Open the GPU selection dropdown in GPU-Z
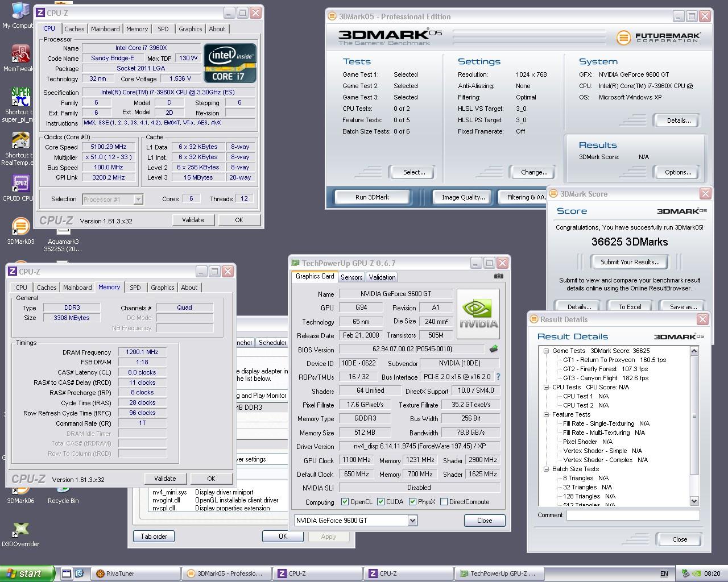The width and height of the screenshot is (728, 582). (412, 520)
